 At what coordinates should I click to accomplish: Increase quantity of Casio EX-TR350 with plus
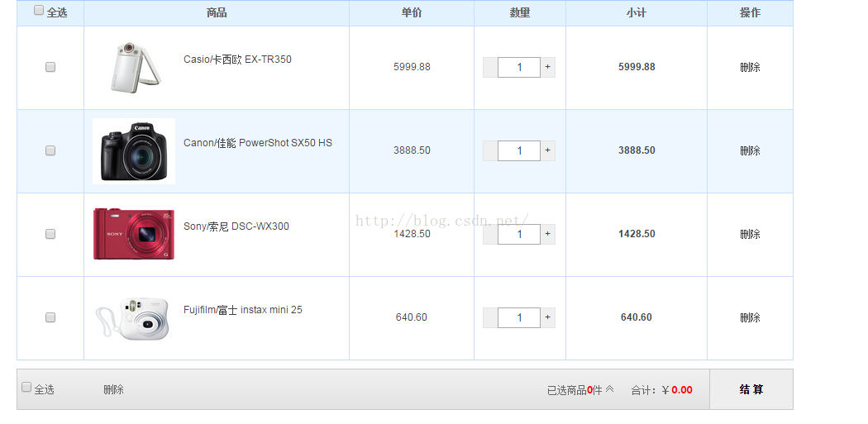point(547,67)
